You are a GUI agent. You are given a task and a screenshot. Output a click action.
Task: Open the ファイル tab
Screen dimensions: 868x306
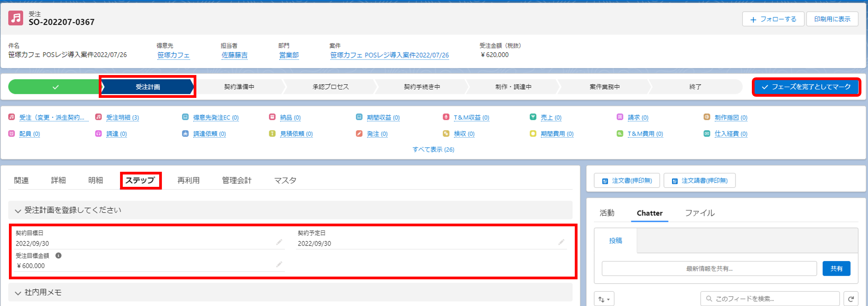pos(700,213)
